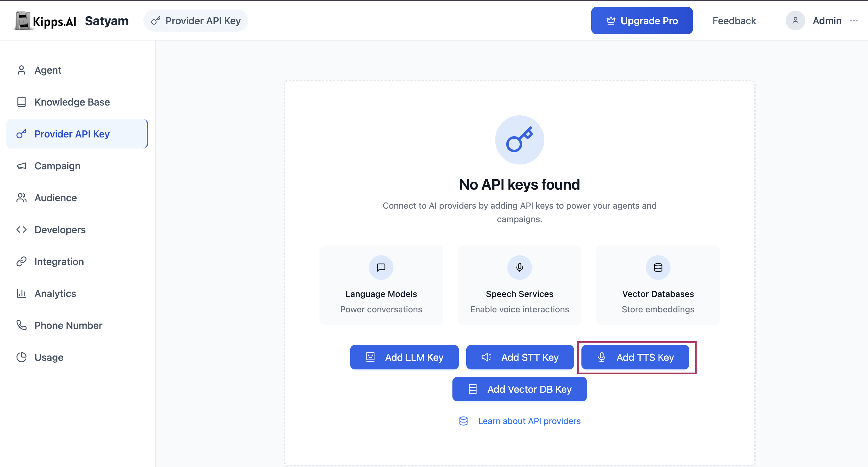The width and height of the screenshot is (868, 467).
Task: Open the Feedback link
Action: click(x=734, y=21)
